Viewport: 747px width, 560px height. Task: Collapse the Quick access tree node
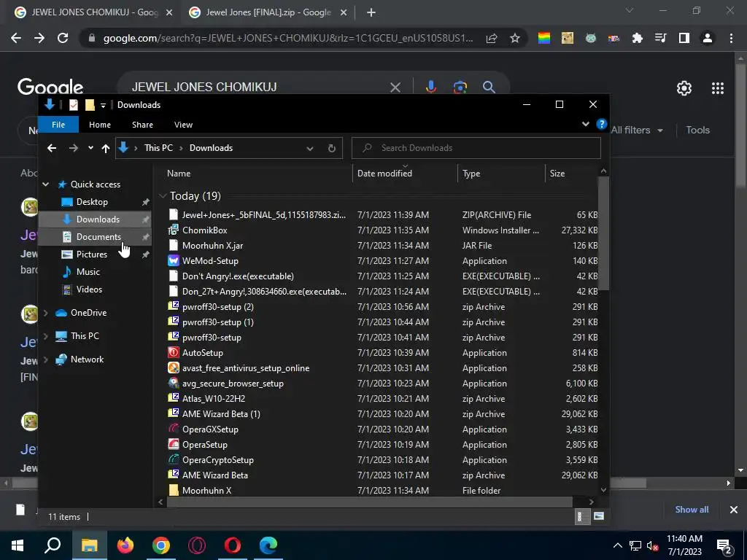click(46, 184)
